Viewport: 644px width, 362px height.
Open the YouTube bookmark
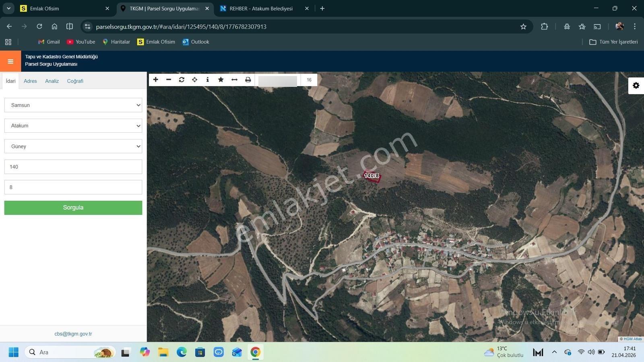coord(81,42)
